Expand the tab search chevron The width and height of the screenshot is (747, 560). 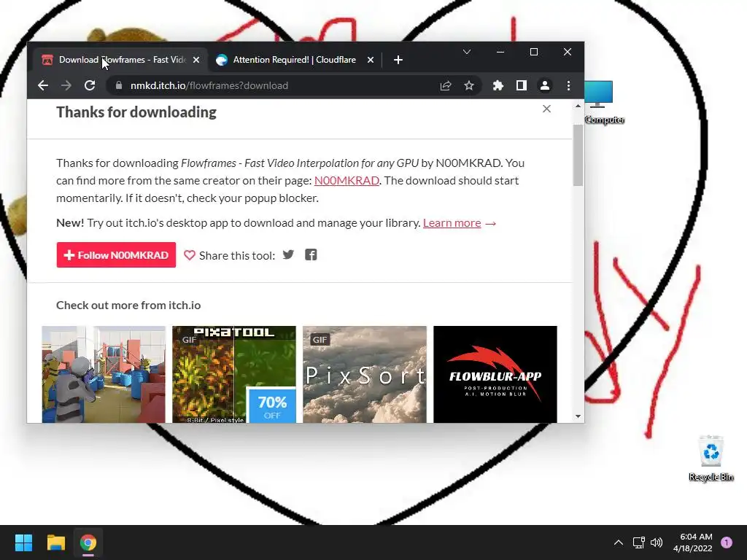(467, 52)
